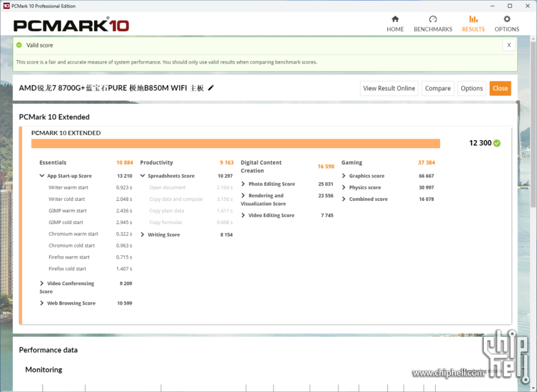Click the Productivity score 9 163
This screenshot has width=537, height=392.
pyautogui.click(x=227, y=163)
